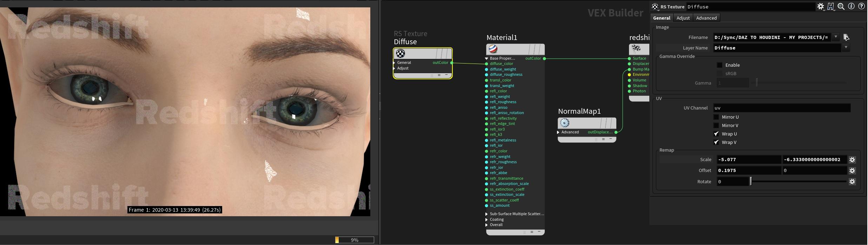
Task: Expand the Coating group on Material1
Action: click(x=486, y=219)
